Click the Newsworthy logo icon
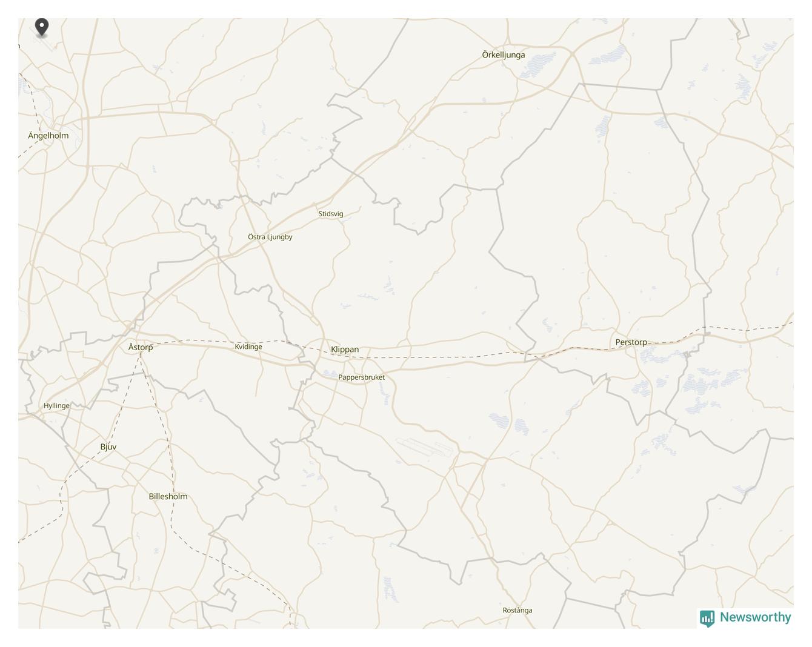Image resolution: width=812 pixels, height=647 pixels. (707, 618)
